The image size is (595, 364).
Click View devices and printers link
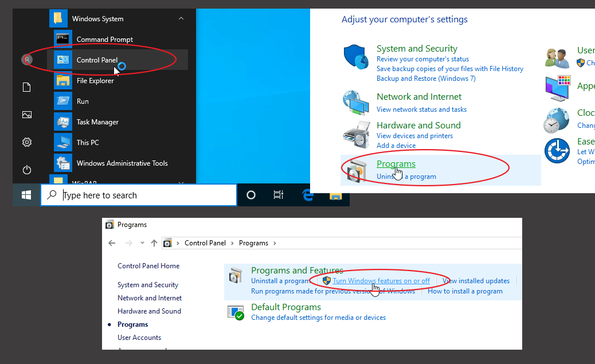coord(414,136)
